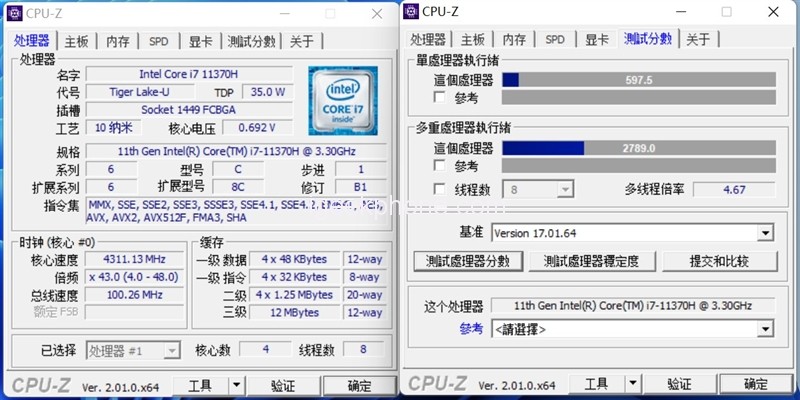Expand the 基准 Version 17.01.64 dropdown
The height and width of the screenshot is (400, 800).
765,233
